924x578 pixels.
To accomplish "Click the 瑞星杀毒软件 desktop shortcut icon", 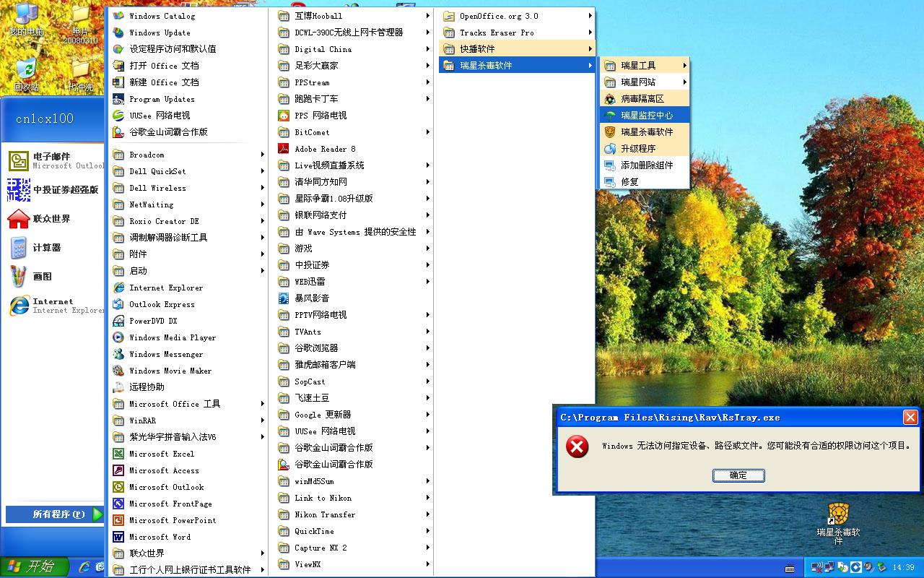I will coord(838,514).
